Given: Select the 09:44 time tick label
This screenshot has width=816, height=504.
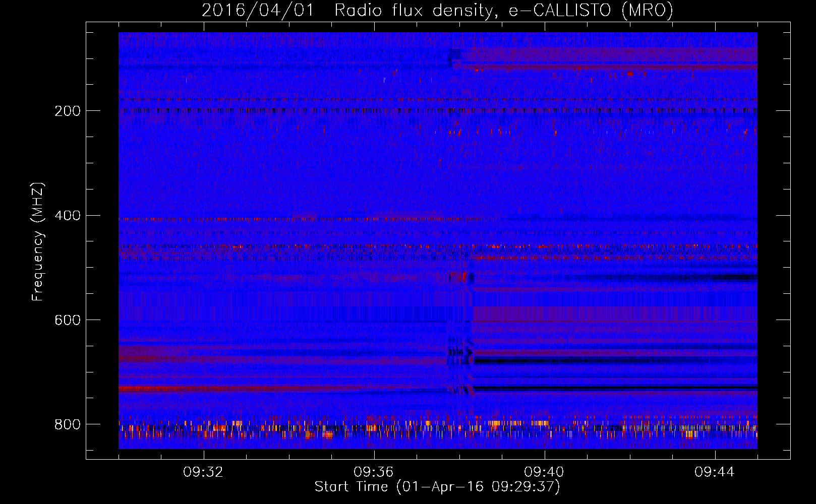Looking at the screenshot, I should tap(715, 472).
